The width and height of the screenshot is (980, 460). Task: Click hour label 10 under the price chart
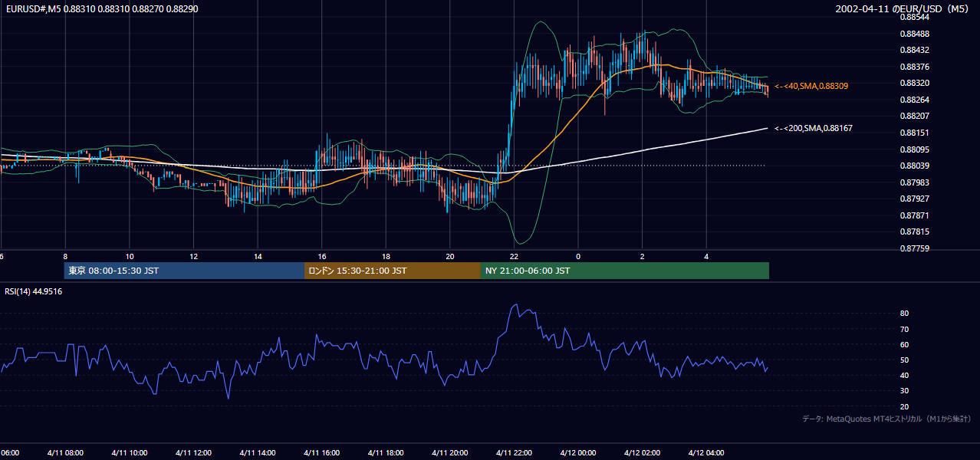[130, 256]
